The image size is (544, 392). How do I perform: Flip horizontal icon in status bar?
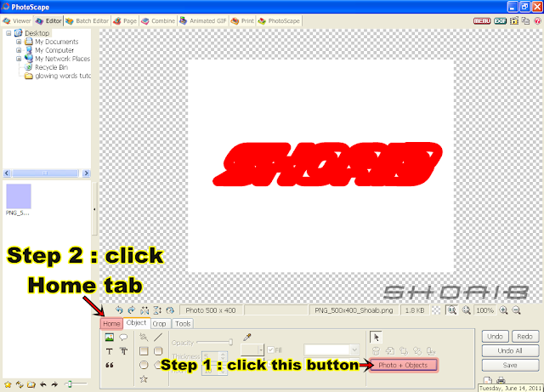(144, 310)
